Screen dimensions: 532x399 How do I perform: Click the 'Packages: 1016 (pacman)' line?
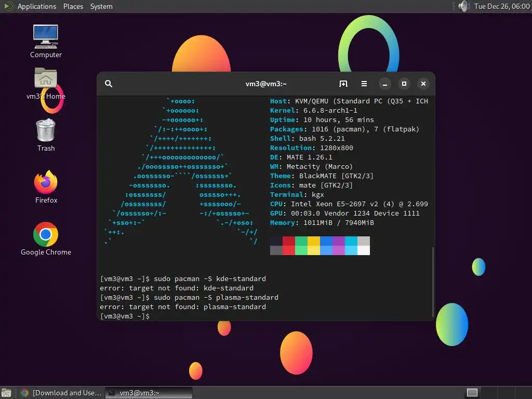(344, 129)
